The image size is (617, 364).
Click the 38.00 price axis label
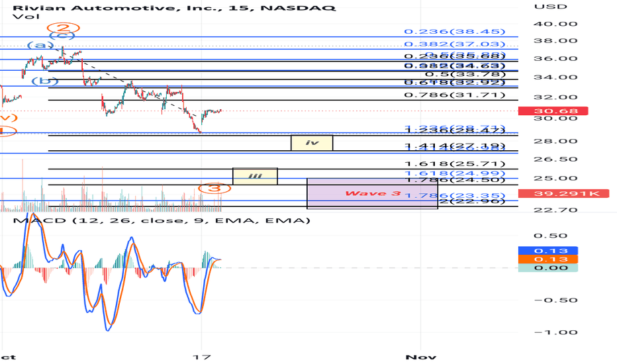coord(555,41)
